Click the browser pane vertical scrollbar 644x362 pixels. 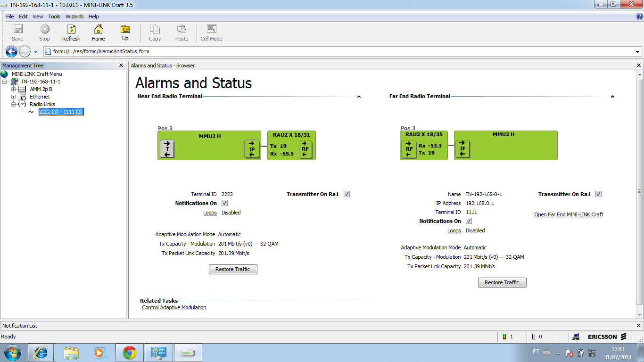click(639, 191)
